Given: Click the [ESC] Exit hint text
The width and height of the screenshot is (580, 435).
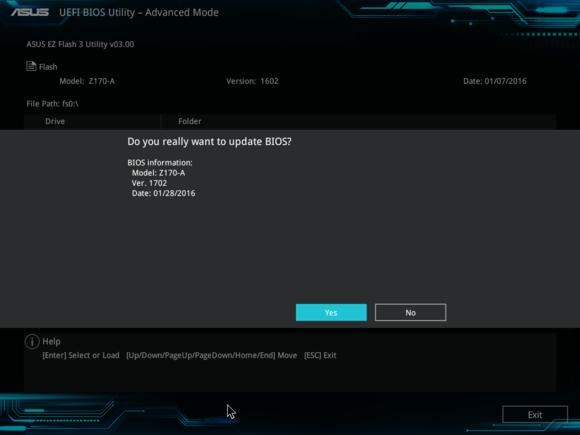Looking at the screenshot, I should 320,355.
